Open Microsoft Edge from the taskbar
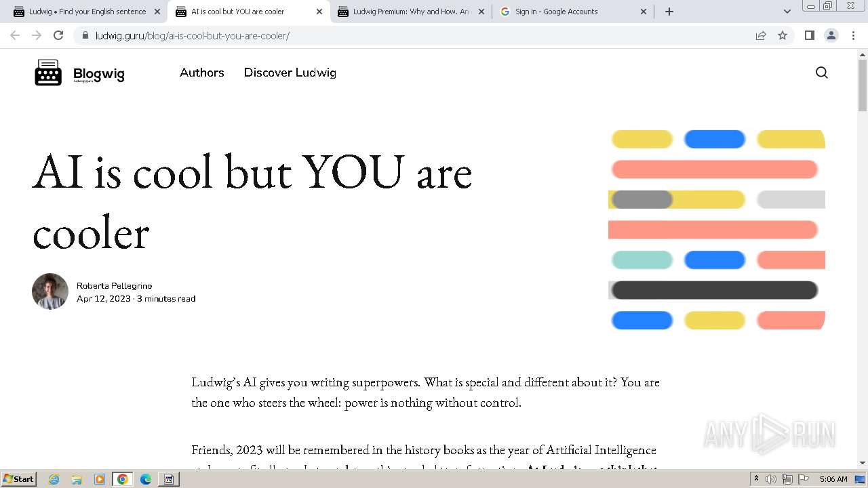Screen dimensions: 868x488 coord(146,479)
